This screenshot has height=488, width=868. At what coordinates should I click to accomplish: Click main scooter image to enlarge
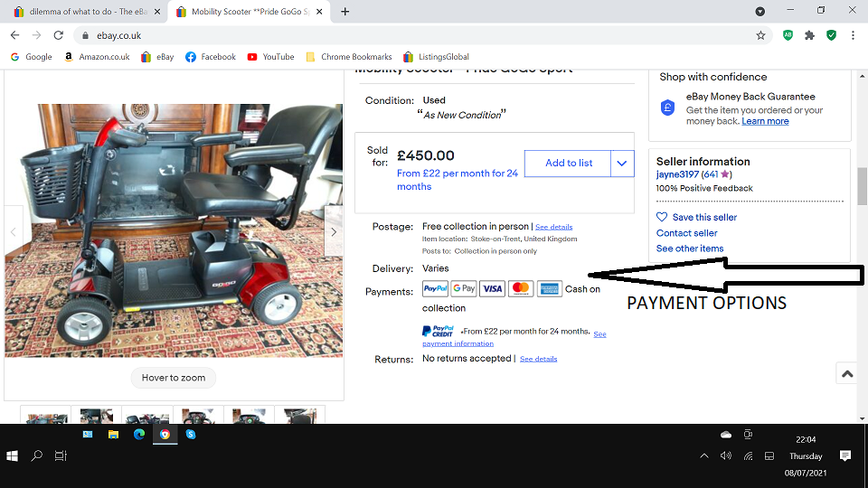point(174,230)
